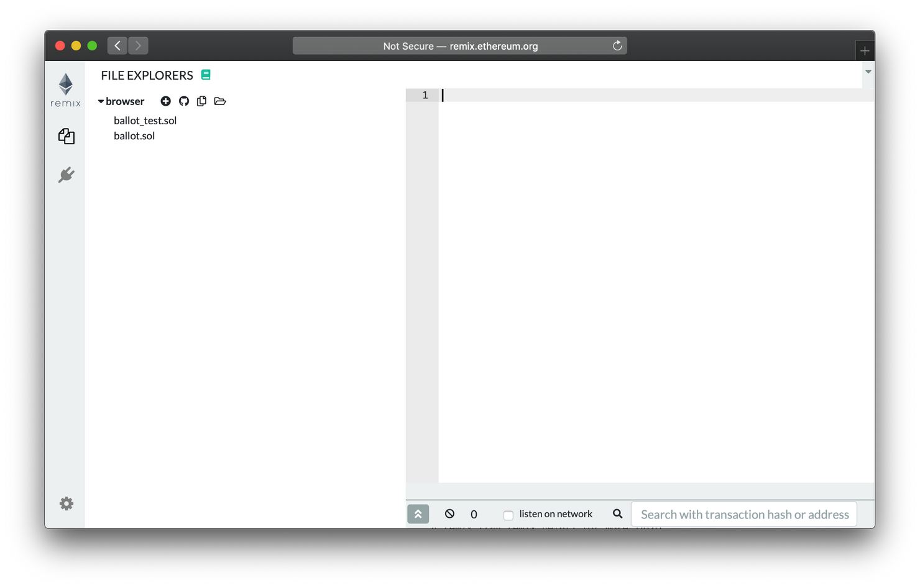Clear the terminal with the ban icon
This screenshot has height=588, width=920.
pyautogui.click(x=449, y=514)
